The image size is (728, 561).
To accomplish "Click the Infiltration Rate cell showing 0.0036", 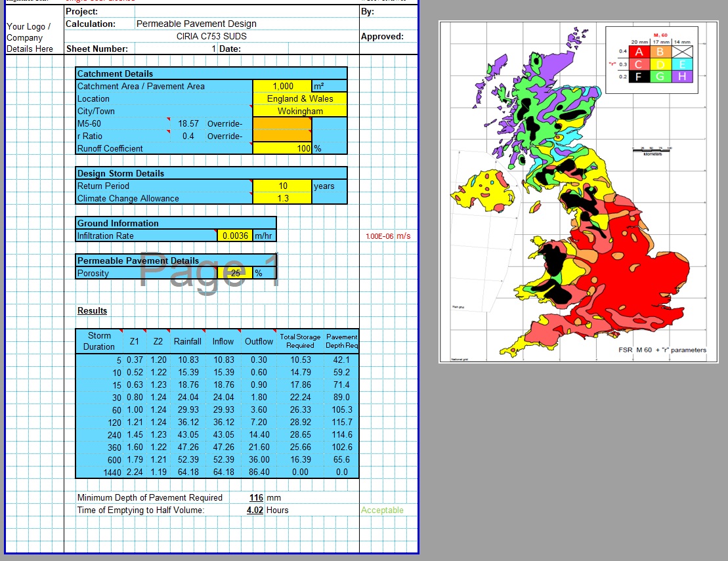I will (236, 236).
